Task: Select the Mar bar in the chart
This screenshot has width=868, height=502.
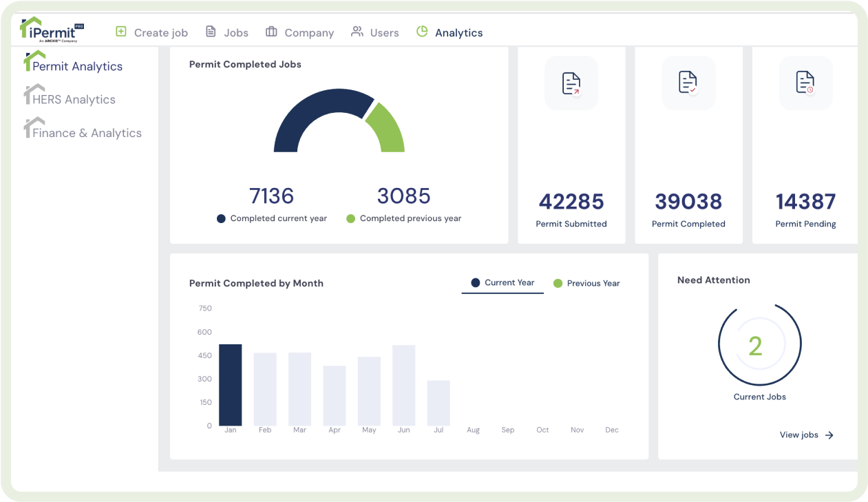Action: tap(299, 389)
